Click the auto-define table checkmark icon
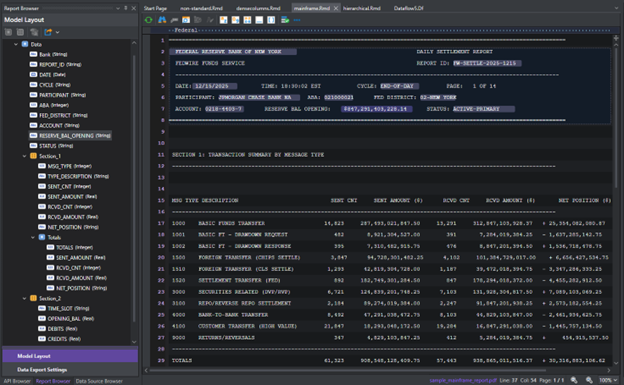 [285, 20]
